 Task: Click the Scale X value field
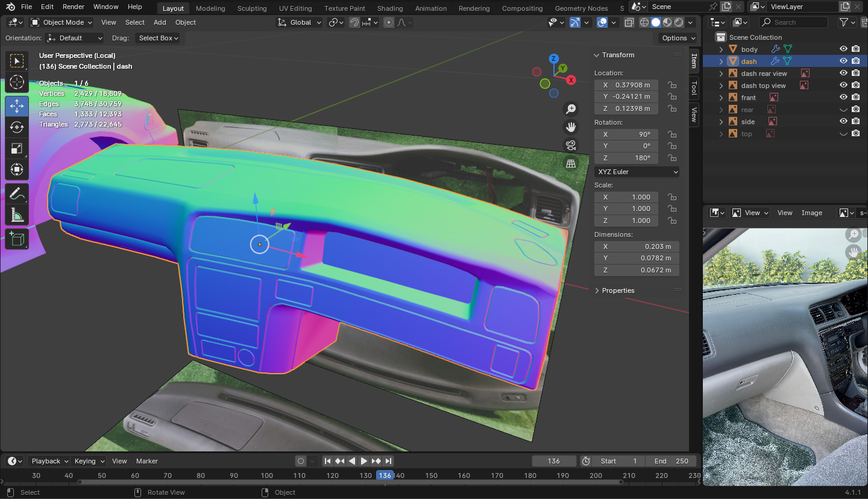click(x=626, y=197)
